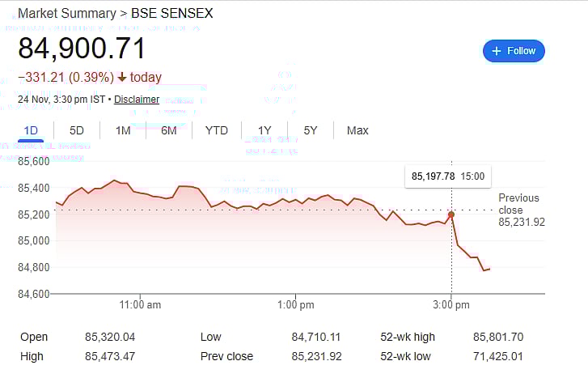This screenshot has height=378, width=588.
Task: Click the 85,197.78 chart tooltip
Action: [447, 176]
